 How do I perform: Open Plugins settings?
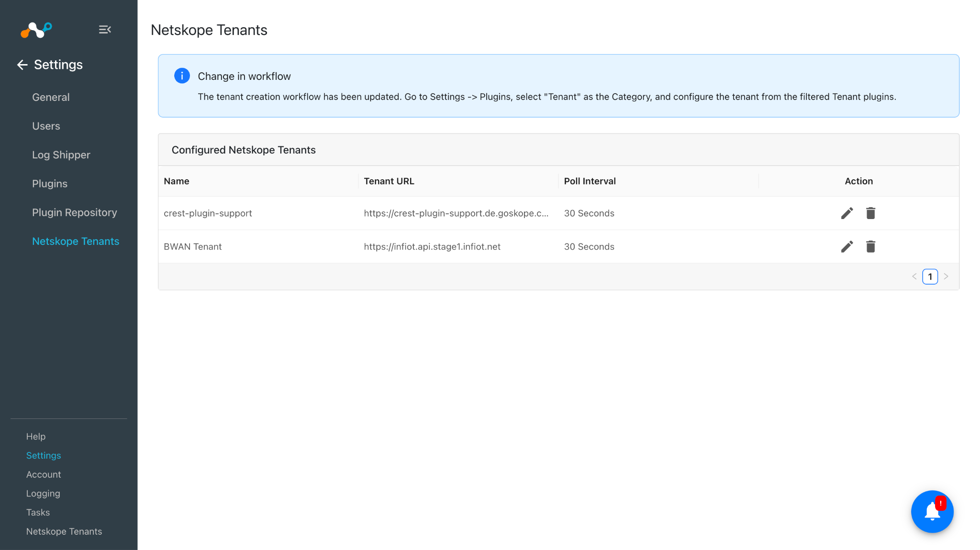click(x=50, y=184)
